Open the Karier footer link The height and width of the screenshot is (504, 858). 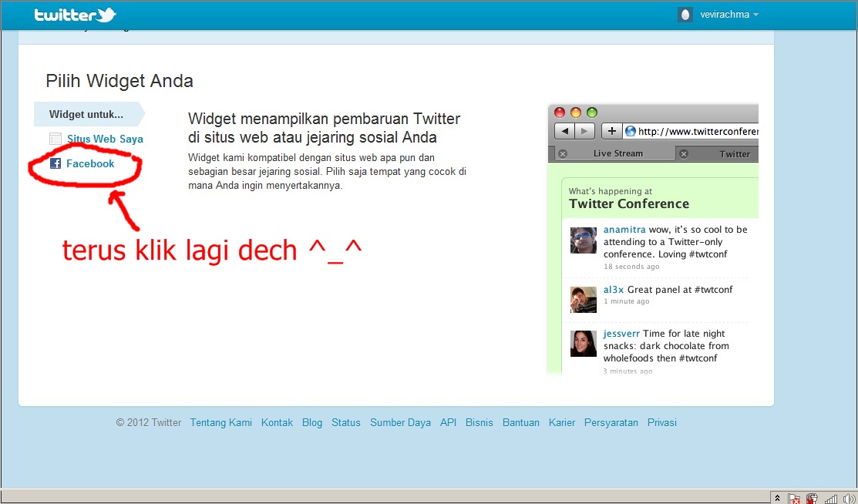[x=562, y=422]
